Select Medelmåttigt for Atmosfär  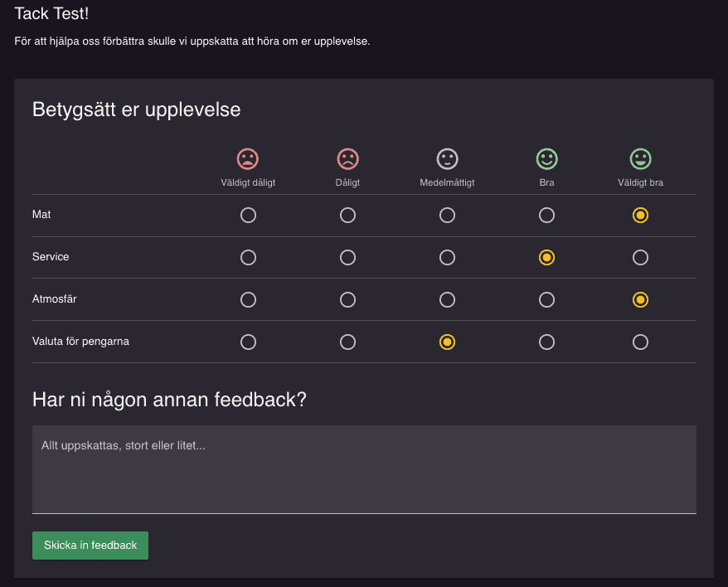[447, 299]
